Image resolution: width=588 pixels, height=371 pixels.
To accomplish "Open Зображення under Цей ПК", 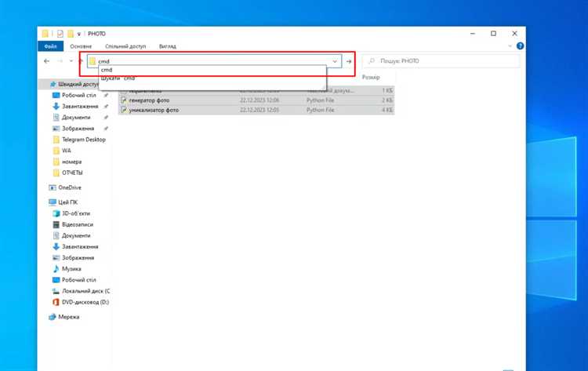I will point(78,258).
